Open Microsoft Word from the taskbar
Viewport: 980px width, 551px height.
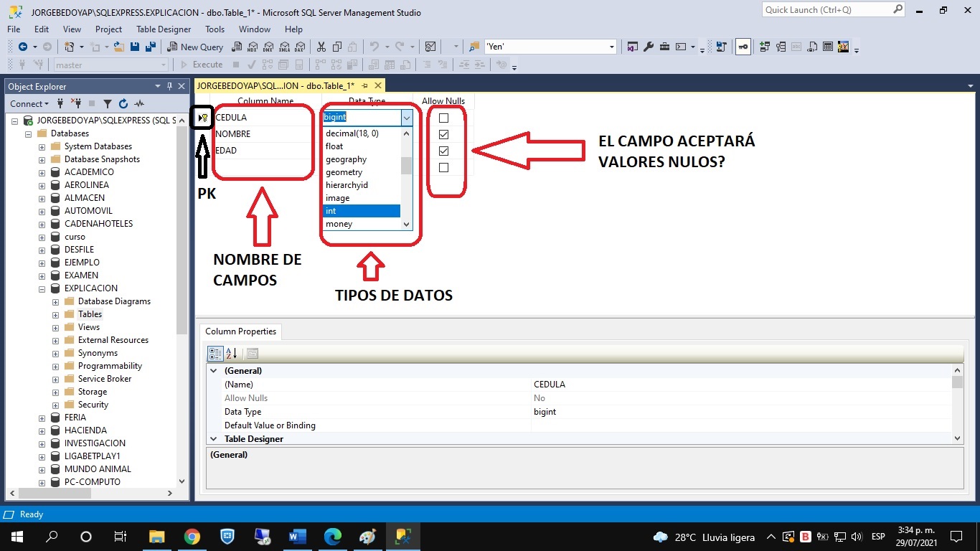(297, 537)
